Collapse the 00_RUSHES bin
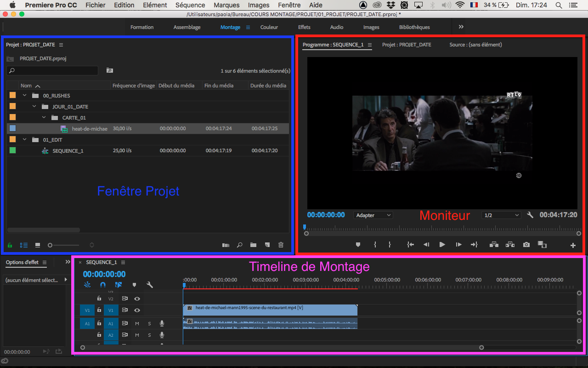 point(24,96)
